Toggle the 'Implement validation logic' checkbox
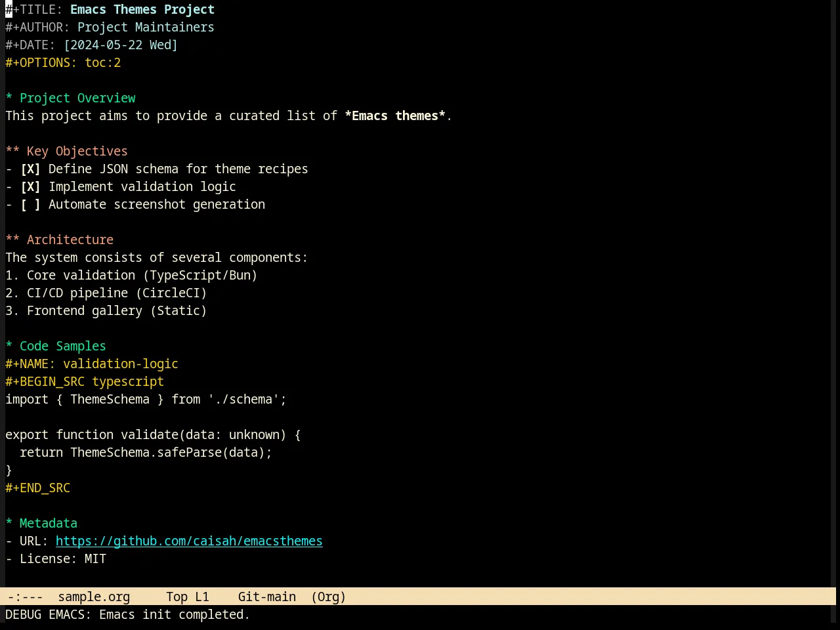840x630 pixels. coord(30,186)
